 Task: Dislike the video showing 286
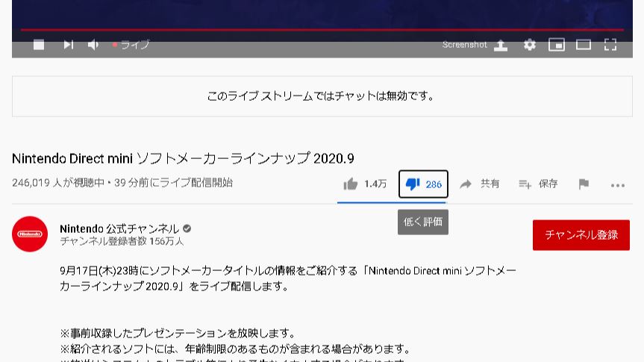[x=423, y=184]
